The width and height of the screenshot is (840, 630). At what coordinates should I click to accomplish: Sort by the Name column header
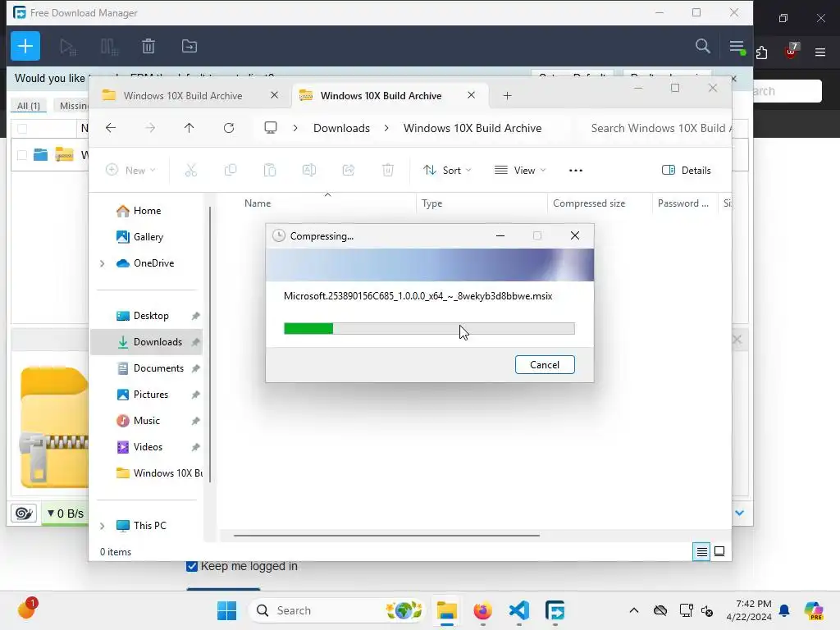[326, 203]
